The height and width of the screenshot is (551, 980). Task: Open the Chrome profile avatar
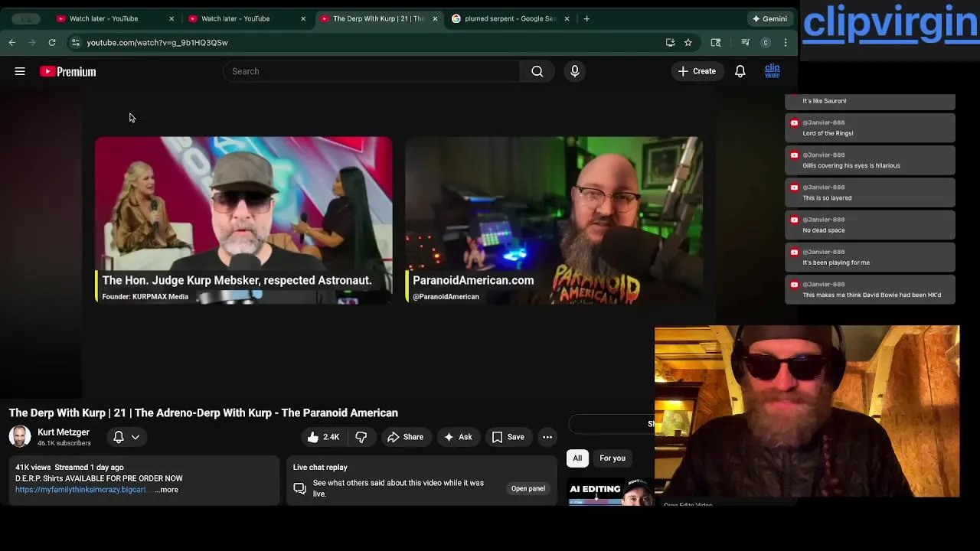pyautogui.click(x=765, y=43)
